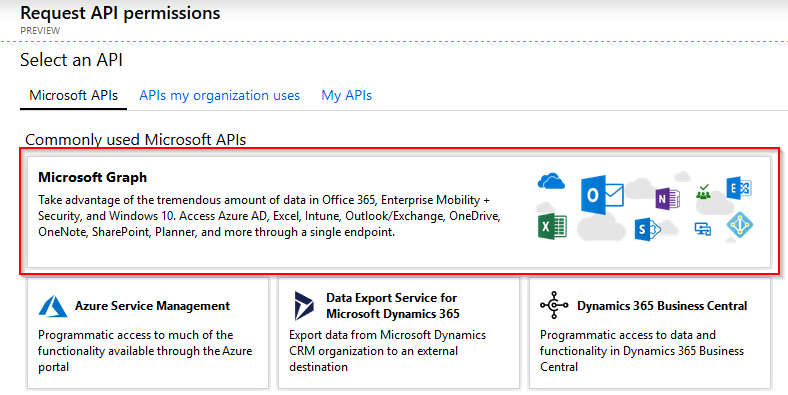The image size is (788, 395).
Task: Click the OneDrive cloud icon
Action: click(x=551, y=181)
